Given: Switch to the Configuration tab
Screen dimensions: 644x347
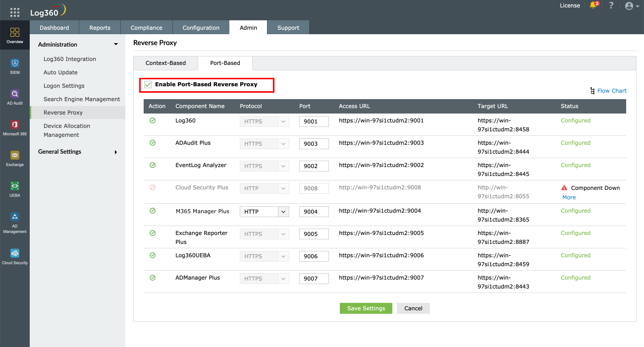Looking at the screenshot, I should tap(201, 28).
